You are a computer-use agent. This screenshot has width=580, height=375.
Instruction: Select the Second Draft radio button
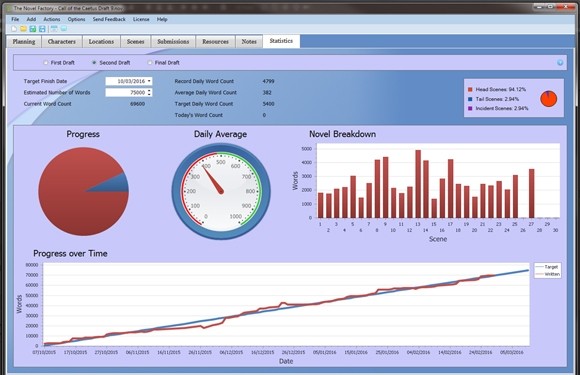[94, 63]
